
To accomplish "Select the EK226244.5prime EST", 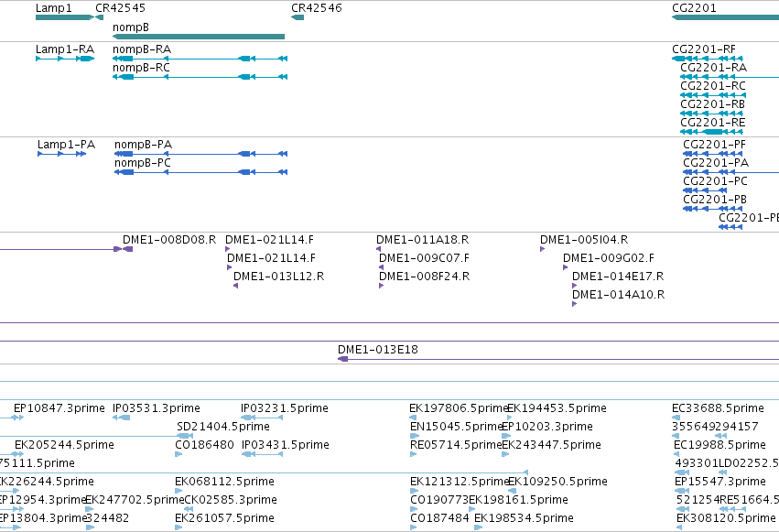I will tap(9, 492).
